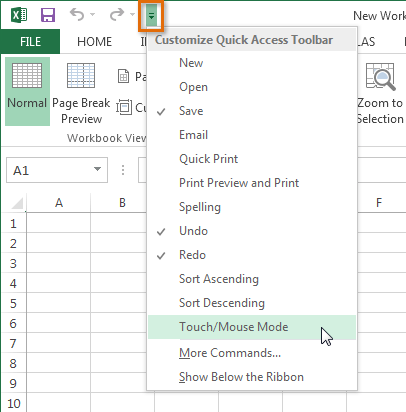Viewport: 406px width, 412px height.
Task: Select column B header
Action: click(x=122, y=203)
